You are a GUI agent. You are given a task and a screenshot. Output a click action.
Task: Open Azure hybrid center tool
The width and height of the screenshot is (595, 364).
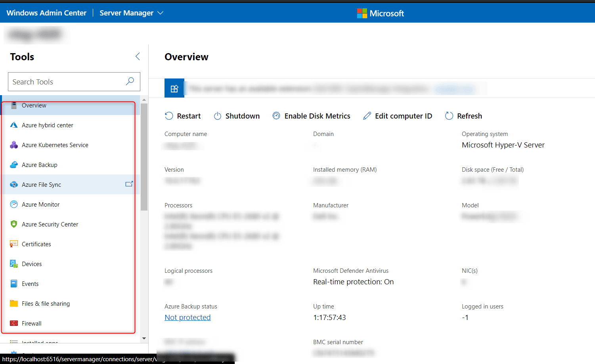(70, 125)
